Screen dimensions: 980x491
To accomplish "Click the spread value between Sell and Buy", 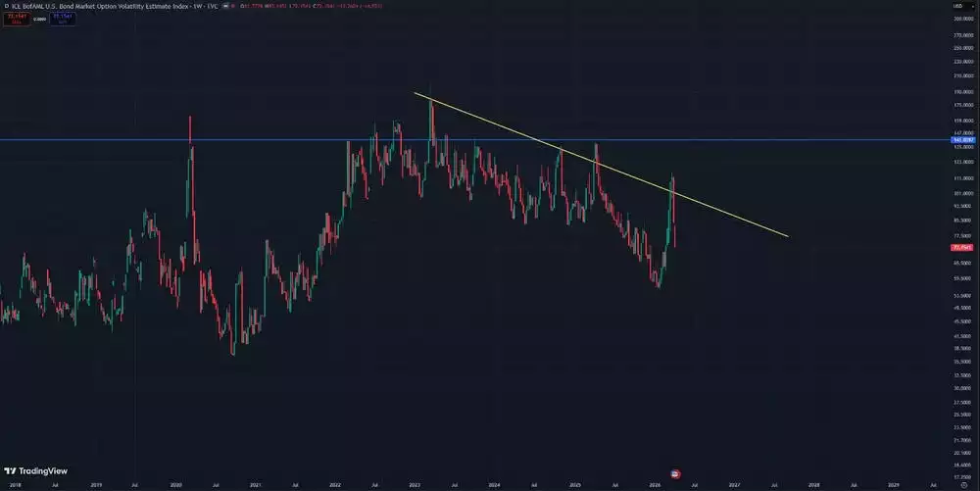I will coord(39,19).
